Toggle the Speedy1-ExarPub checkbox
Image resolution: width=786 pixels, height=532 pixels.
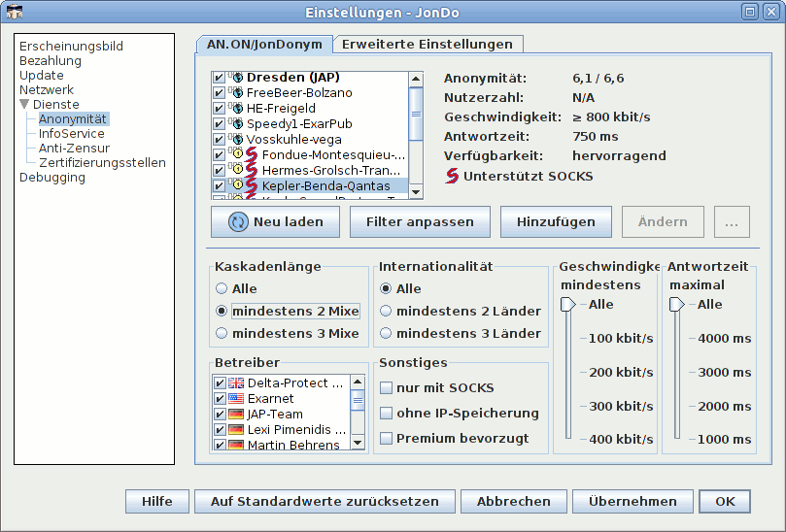click(x=219, y=124)
